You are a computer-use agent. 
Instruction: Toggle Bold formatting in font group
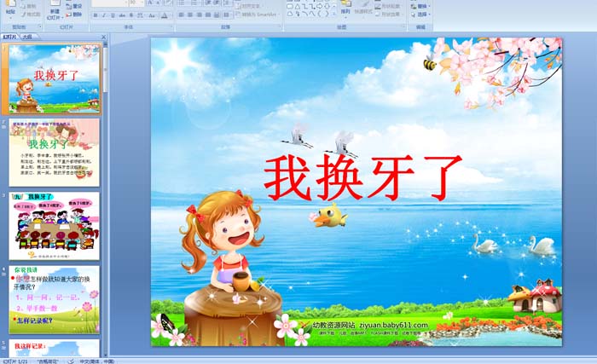click(94, 15)
